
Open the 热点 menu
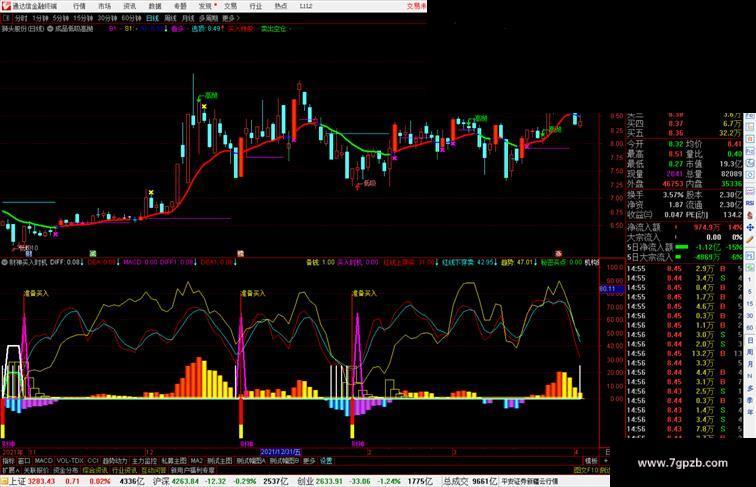[x=281, y=6]
